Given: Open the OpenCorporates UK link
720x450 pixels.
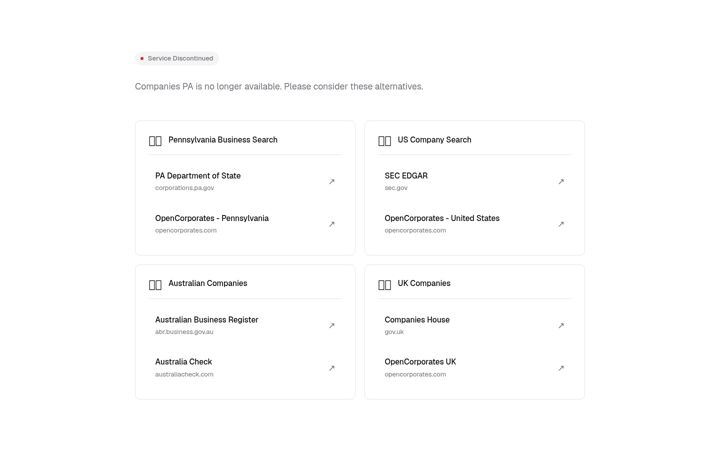Looking at the screenshot, I should (474, 368).
